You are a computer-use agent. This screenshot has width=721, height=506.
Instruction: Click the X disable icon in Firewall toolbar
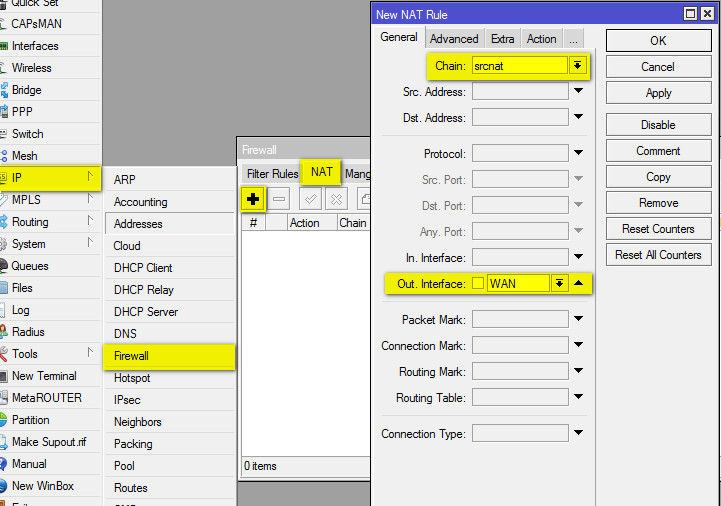coord(335,199)
